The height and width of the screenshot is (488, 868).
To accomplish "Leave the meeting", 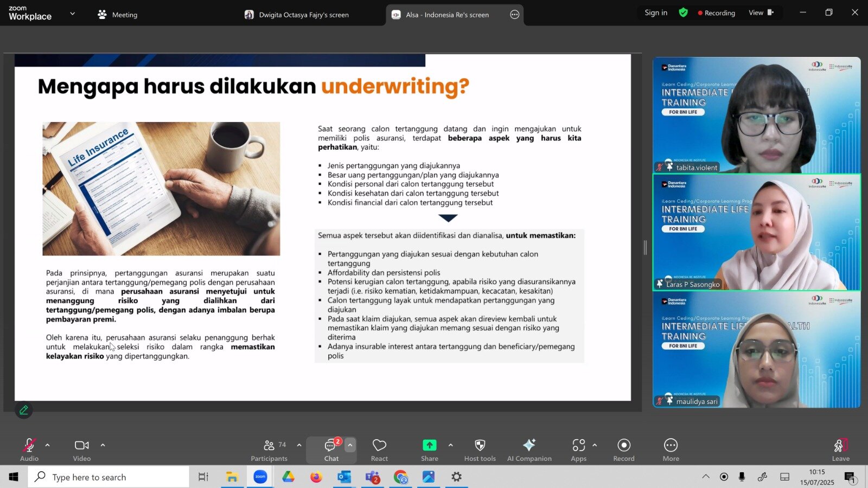I will [x=841, y=450].
